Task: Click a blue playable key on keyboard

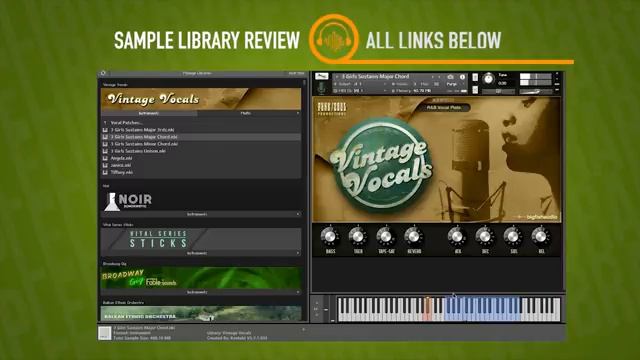Action: click(482, 310)
